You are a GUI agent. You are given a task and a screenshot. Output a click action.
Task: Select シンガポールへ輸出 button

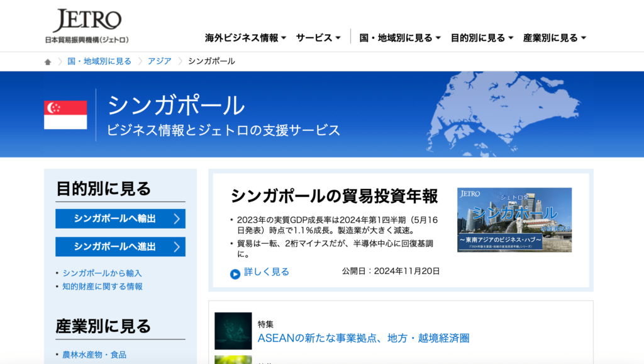(120, 219)
